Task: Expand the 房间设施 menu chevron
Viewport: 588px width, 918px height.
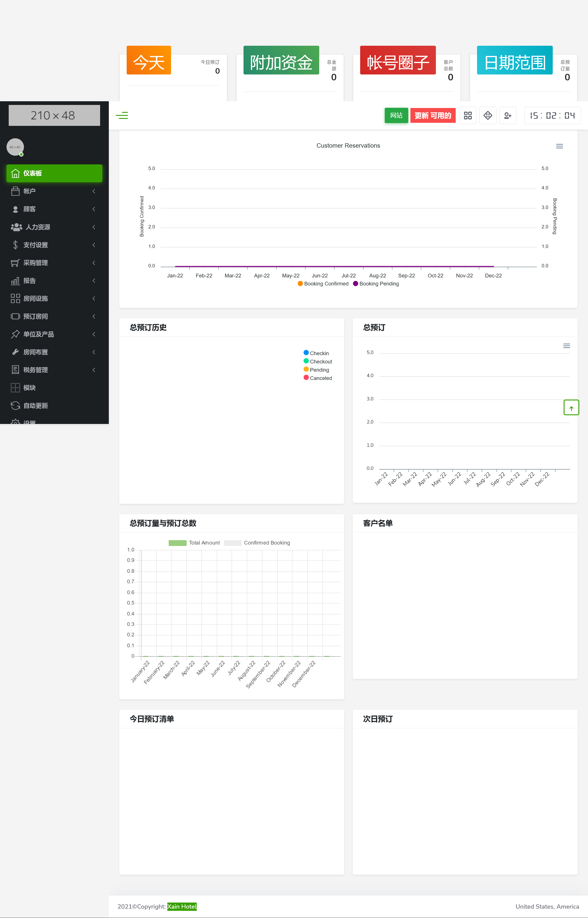Action: [x=94, y=298]
